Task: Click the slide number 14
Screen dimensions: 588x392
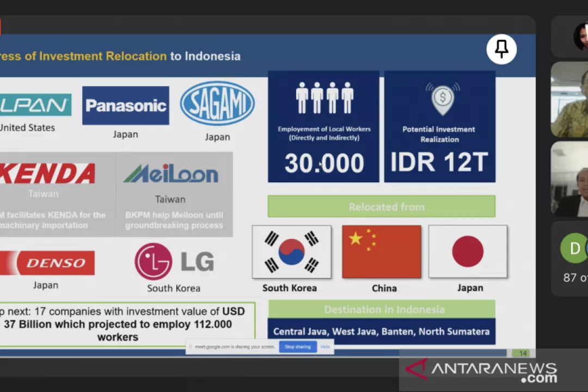Action: pyautogui.click(x=523, y=353)
